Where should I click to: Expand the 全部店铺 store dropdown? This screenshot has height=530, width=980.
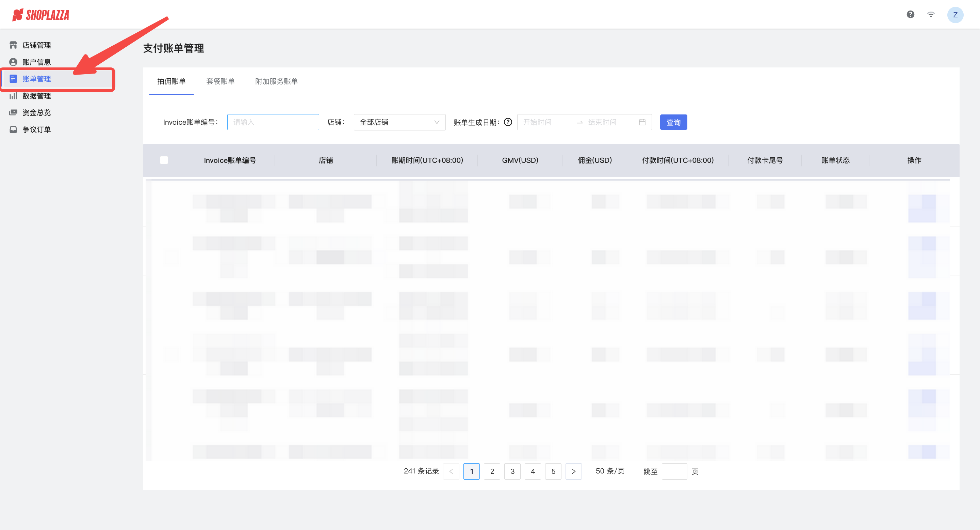(399, 122)
